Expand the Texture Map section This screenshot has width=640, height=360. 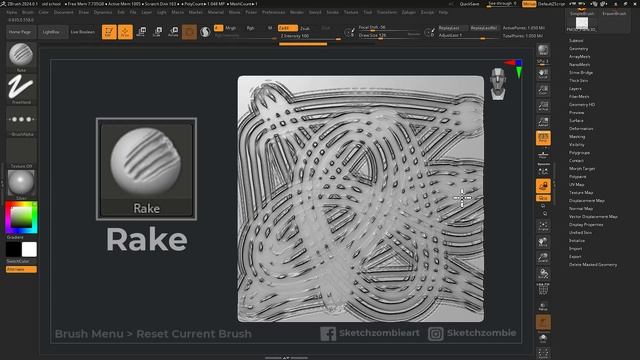coord(581,193)
